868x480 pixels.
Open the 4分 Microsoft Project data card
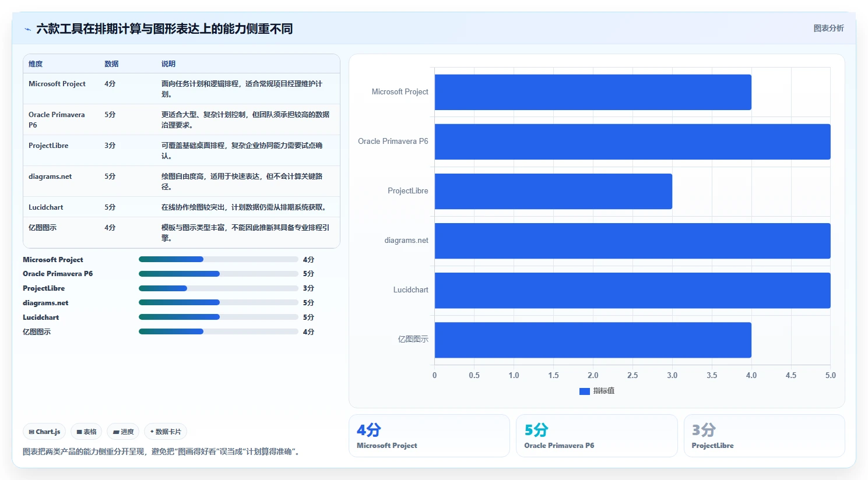point(429,436)
